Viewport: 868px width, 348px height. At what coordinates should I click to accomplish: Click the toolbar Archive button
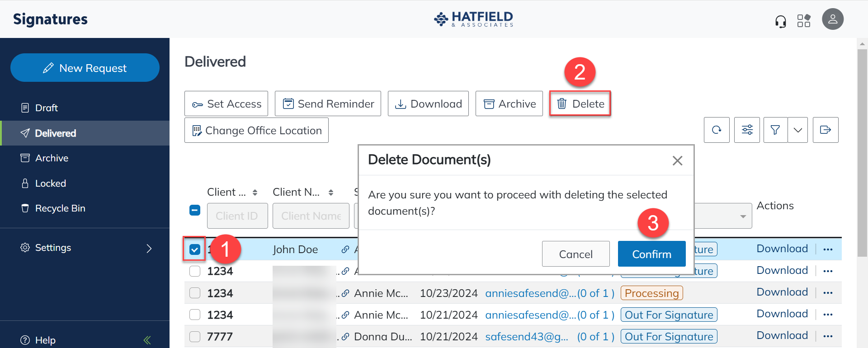(x=509, y=103)
